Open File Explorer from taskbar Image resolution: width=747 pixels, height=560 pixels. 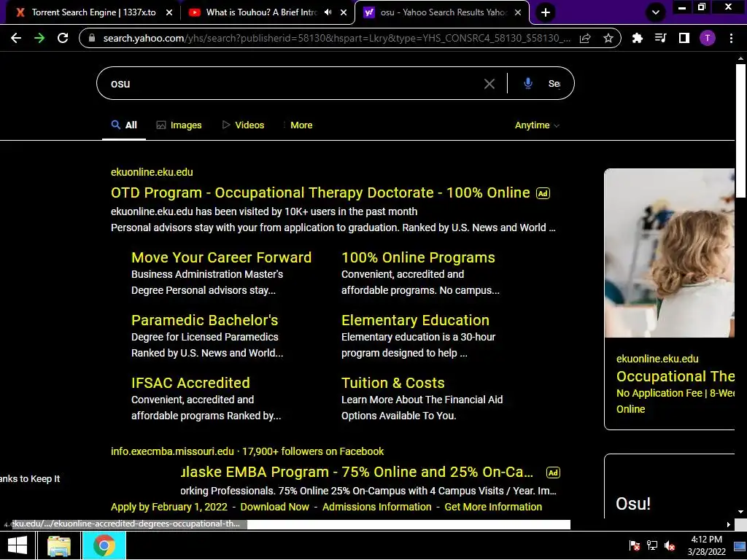pos(58,545)
